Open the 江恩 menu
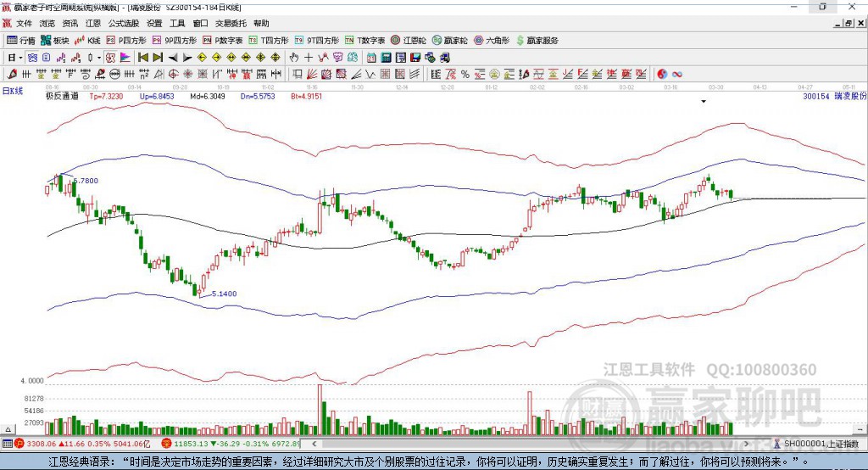The width and height of the screenshot is (868, 470). pos(93,23)
